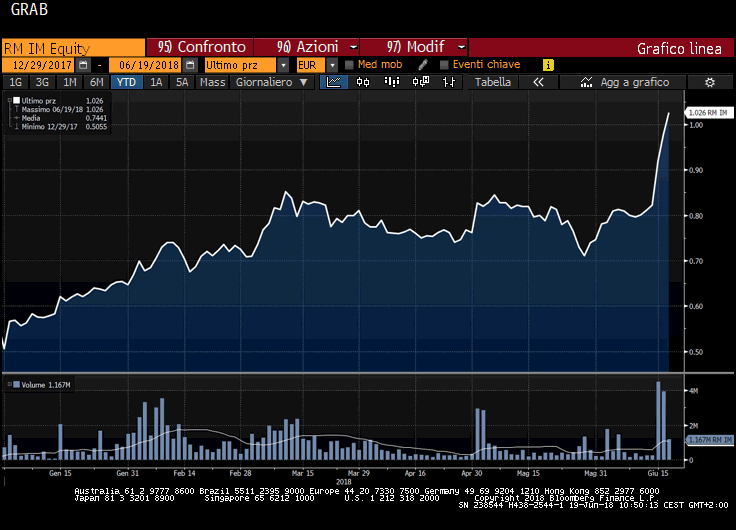Select the line chart icon
Screen dimensions: 736x530
pos(334,82)
